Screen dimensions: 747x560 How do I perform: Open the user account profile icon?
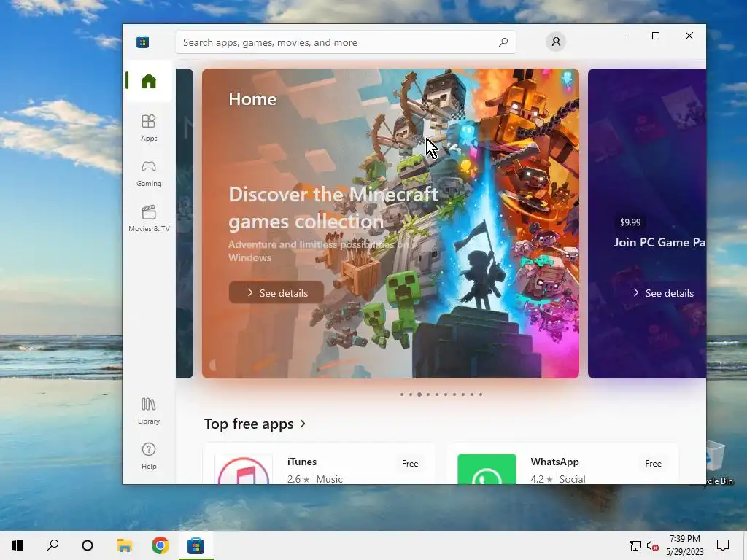pyautogui.click(x=555, y=42)
